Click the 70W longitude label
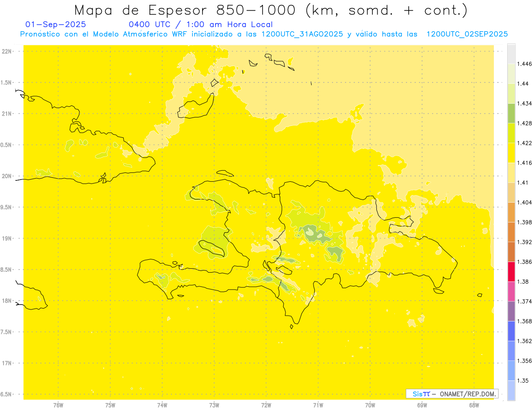The image size is (532, 411). [x=370, y=405]
